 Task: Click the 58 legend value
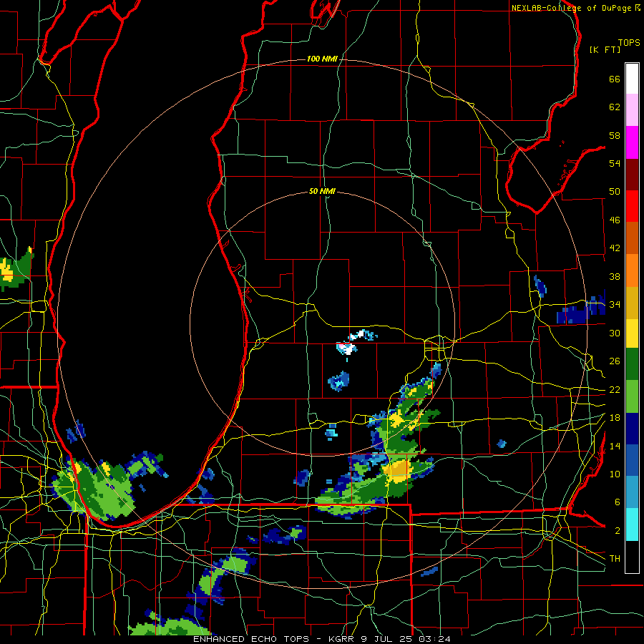click(x=615, y=135)
